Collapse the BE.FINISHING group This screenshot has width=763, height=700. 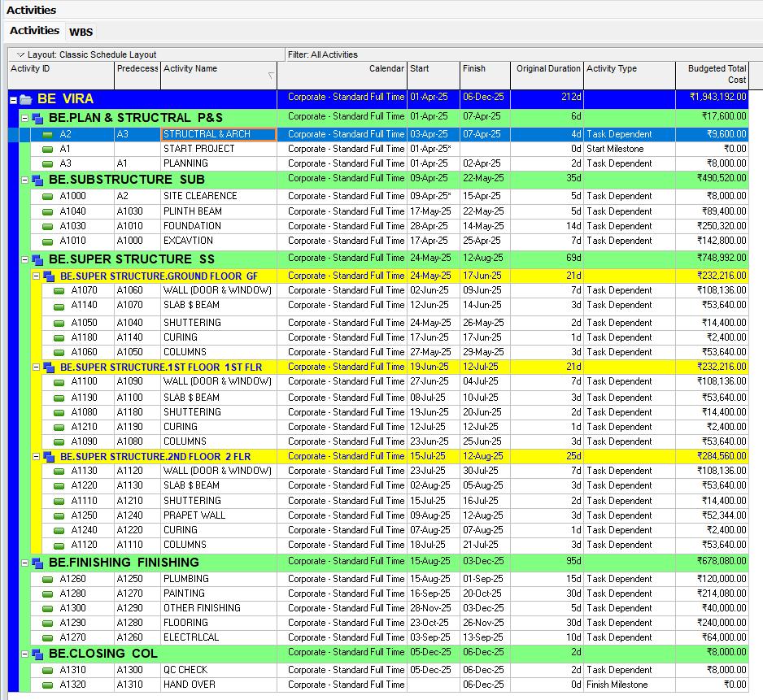point(25,563)
